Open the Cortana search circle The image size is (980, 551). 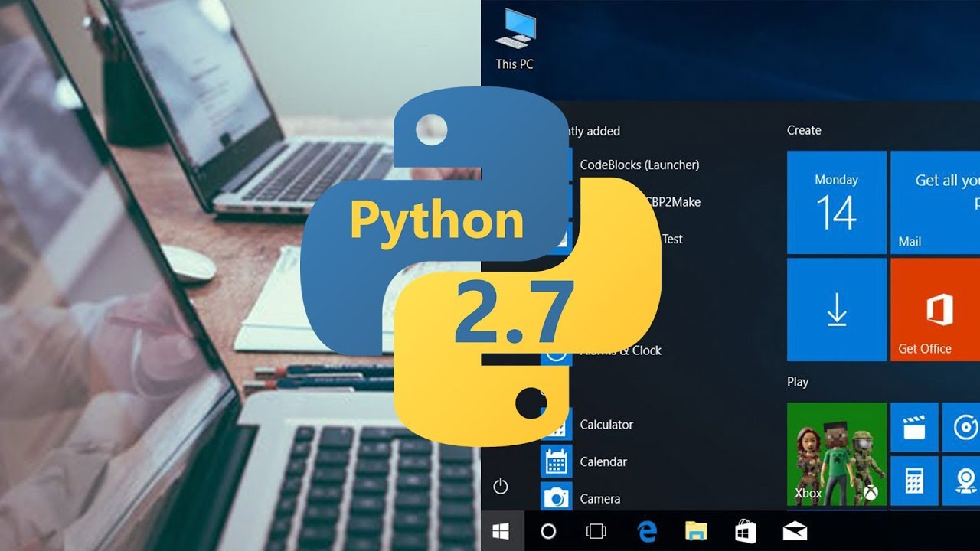click(548, 531)
